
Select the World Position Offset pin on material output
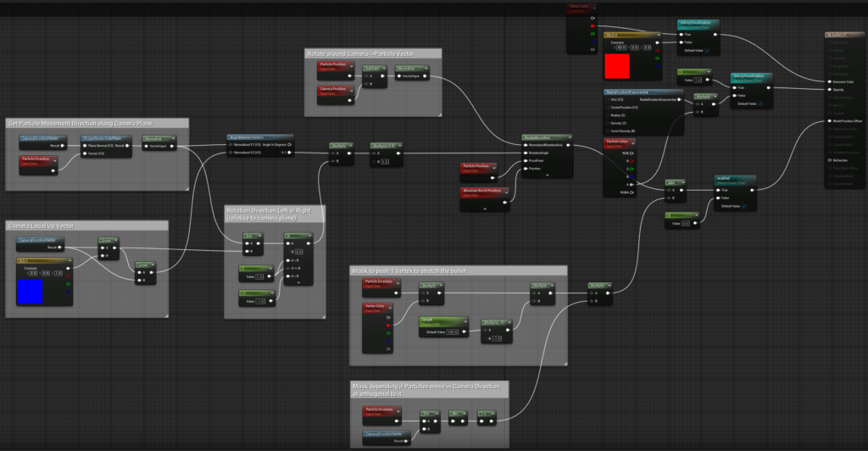829,120
